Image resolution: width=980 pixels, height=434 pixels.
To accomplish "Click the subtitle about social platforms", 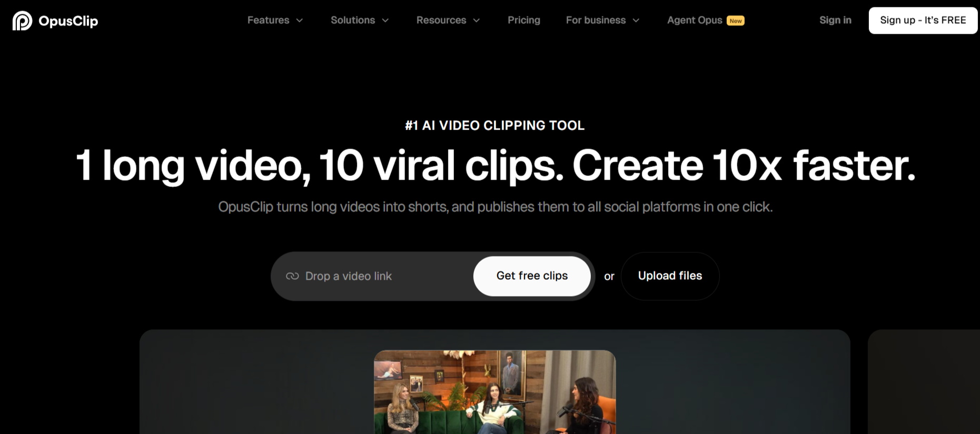I will pos(495,207).
